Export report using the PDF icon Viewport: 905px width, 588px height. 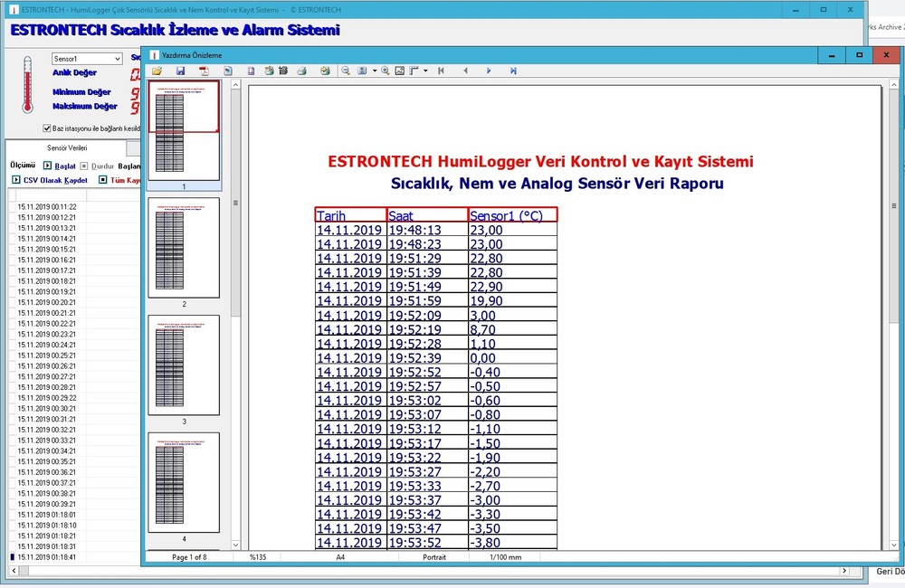tap(205, 71)
